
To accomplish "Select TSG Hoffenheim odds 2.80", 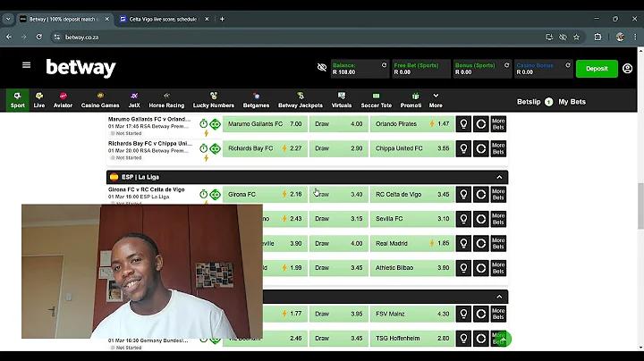I will [x=412, y=339].
